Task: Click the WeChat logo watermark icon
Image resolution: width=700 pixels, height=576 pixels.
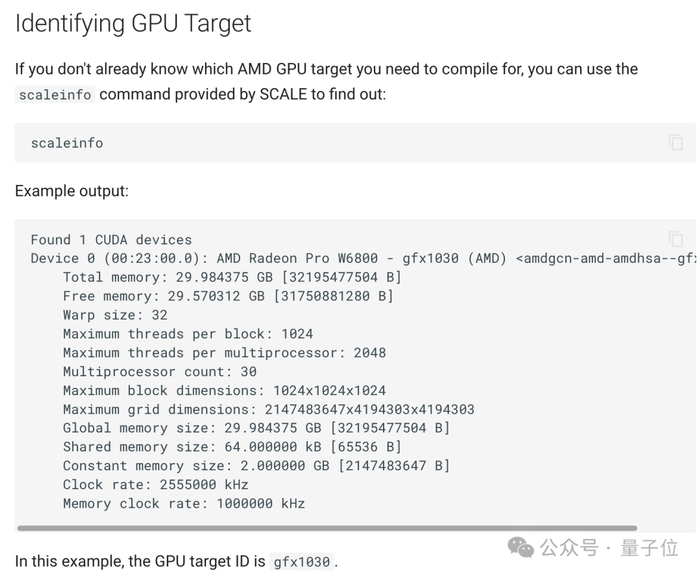Action: coord(521,547)
